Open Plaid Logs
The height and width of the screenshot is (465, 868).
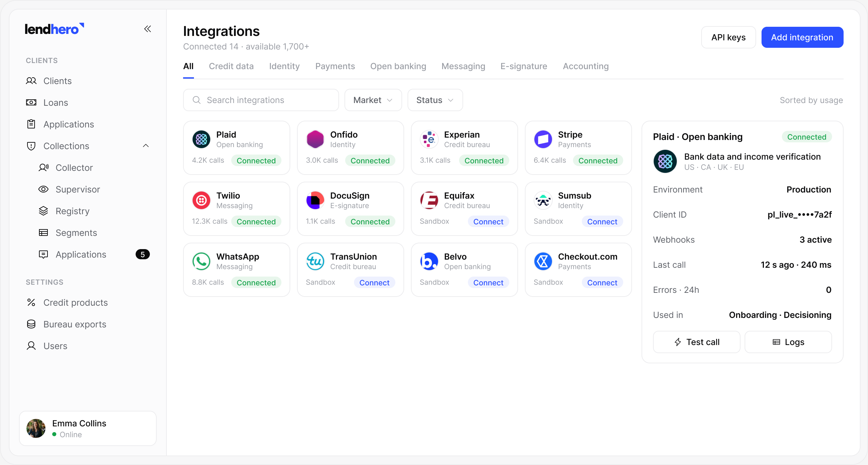pyautogui.click(x=788, y=342)
